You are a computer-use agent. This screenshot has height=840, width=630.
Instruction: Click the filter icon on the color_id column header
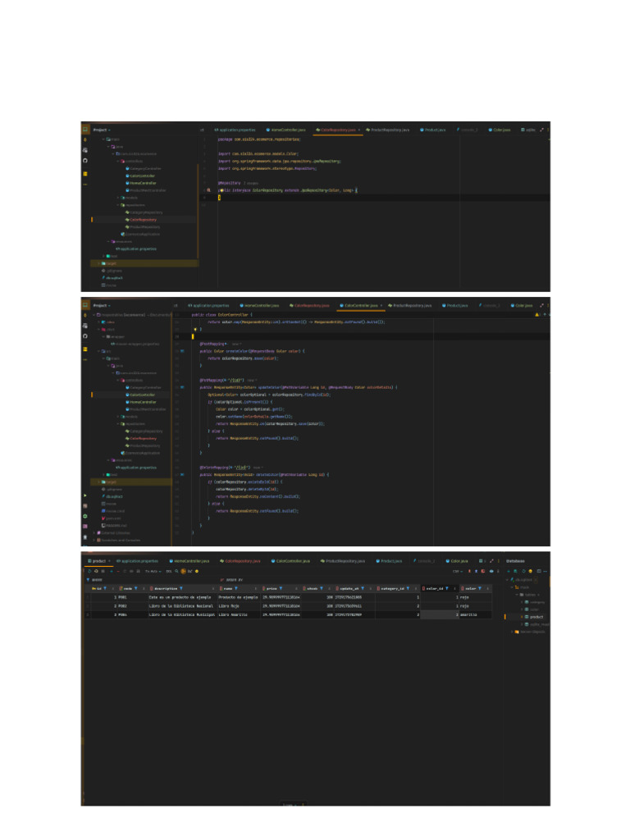[447, 588]
